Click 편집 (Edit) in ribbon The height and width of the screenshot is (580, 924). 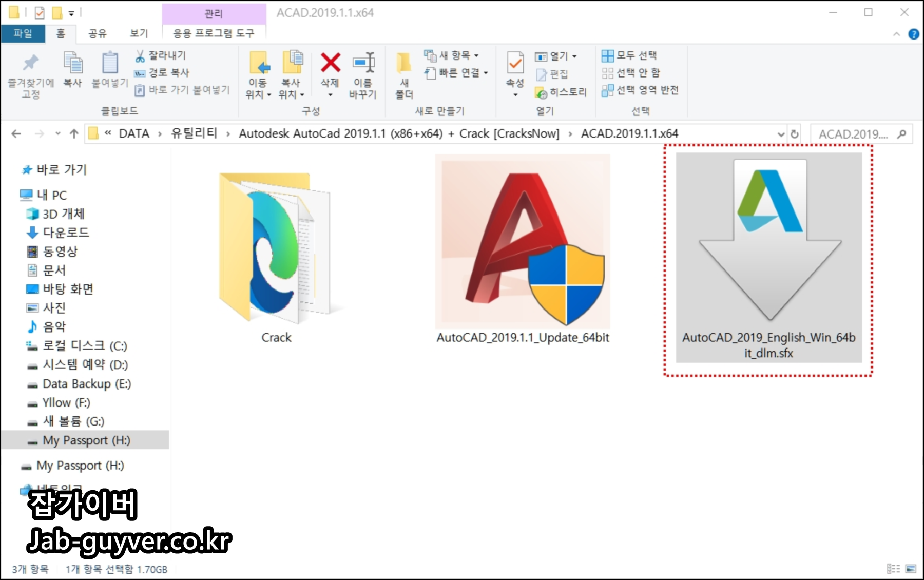[x=552, y=74]
